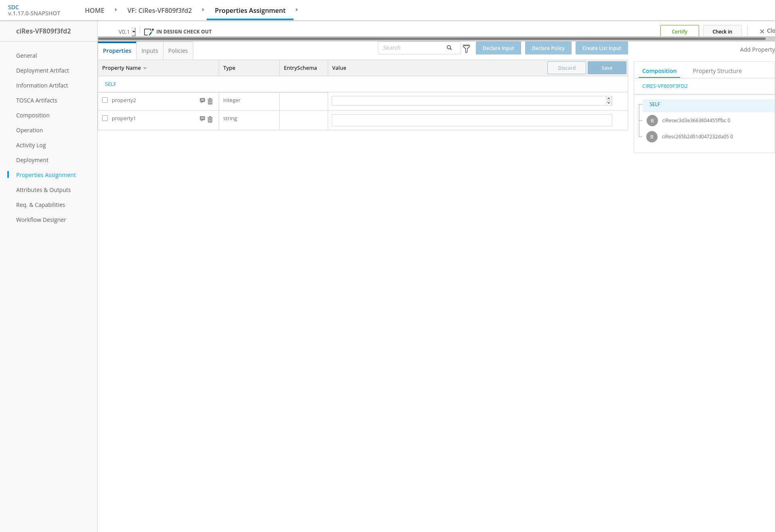
Task: Open General in the left sidebar
Action: coord(26,56)
